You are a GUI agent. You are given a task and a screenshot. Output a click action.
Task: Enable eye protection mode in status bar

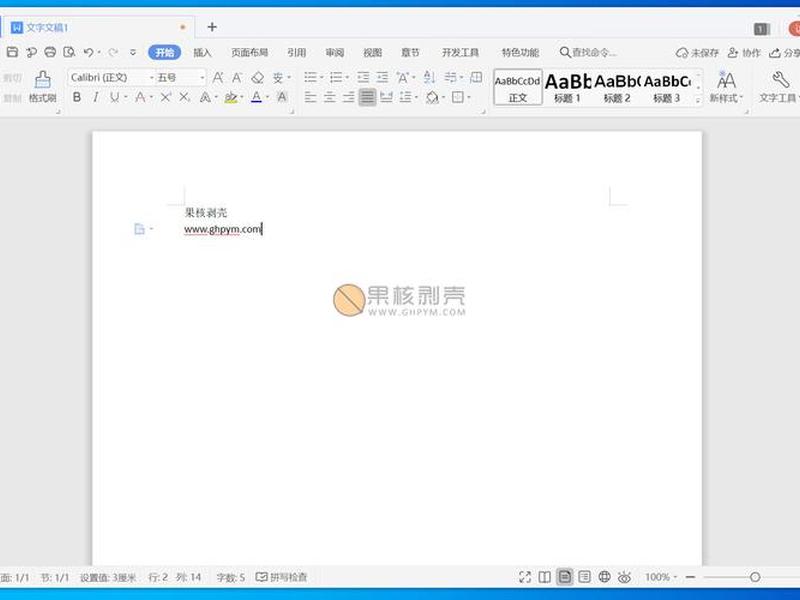[624, 577]
